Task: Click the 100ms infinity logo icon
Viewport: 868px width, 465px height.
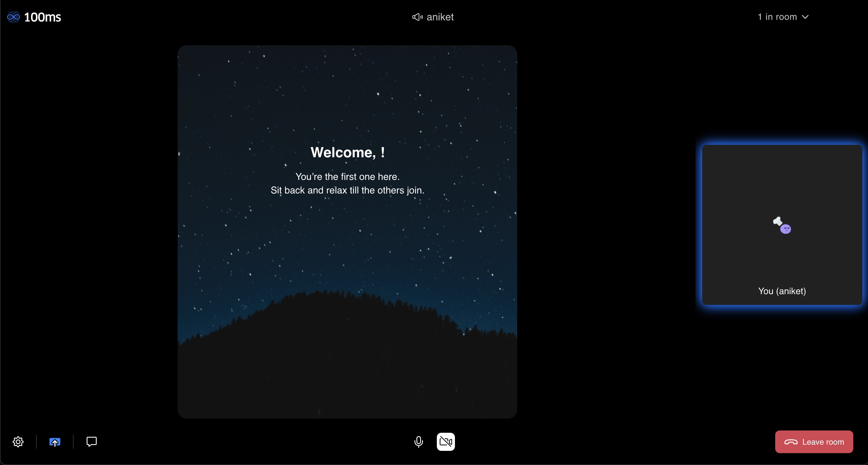Action: click(x=14, y=17)
